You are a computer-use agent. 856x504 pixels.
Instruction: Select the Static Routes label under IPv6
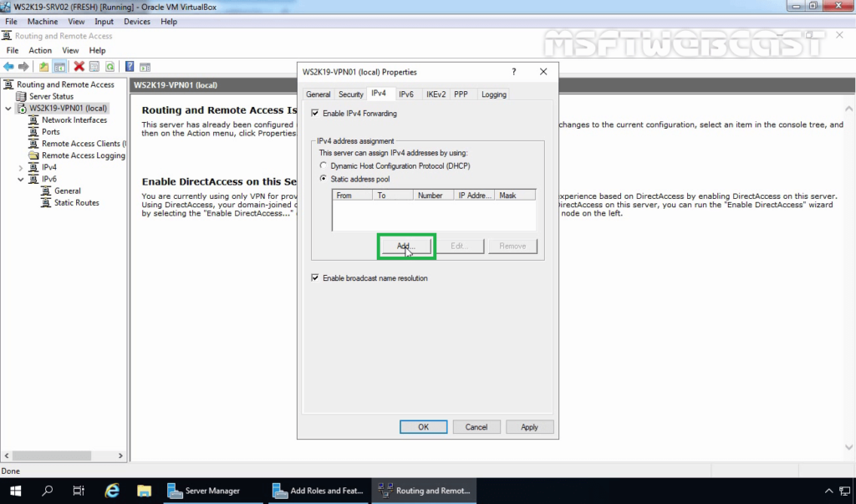pyautogui.click(x=76, y=202)
